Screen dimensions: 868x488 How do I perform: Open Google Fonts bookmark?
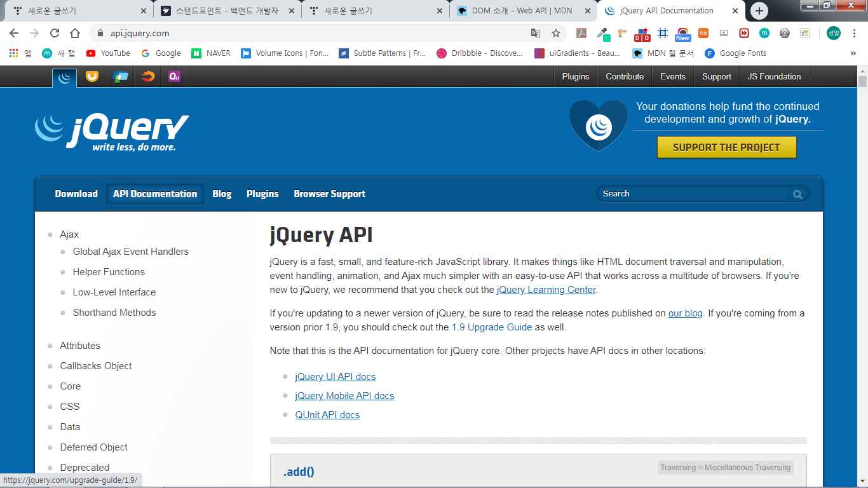coord(736,53)
